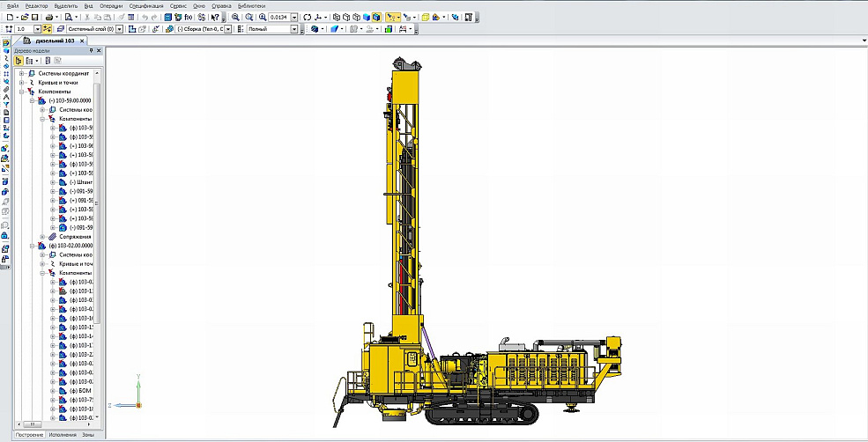Viewport: 868px width, 442px height.
Task: Expand the Кривые и точки tree node
Action: (20, 83)
